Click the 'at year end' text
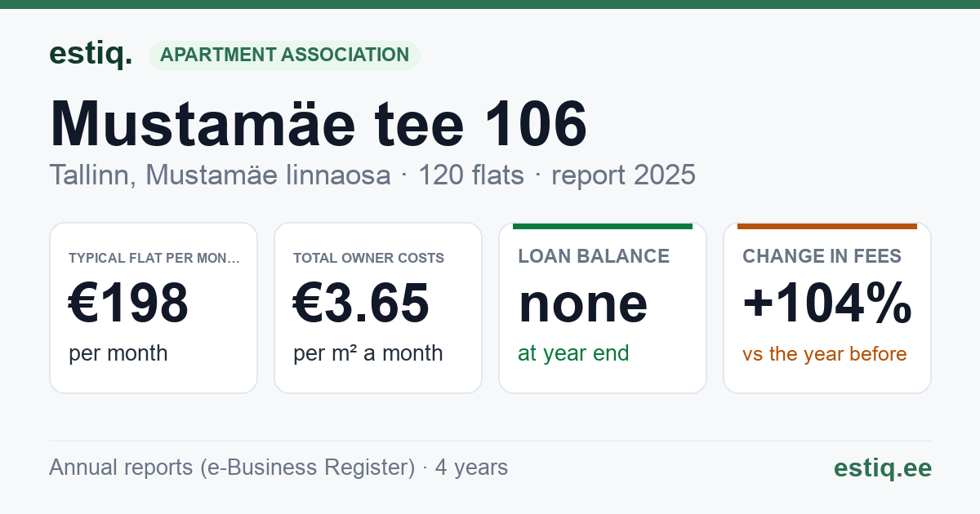The width and height of the screenshot is (980, 514). 573,353
